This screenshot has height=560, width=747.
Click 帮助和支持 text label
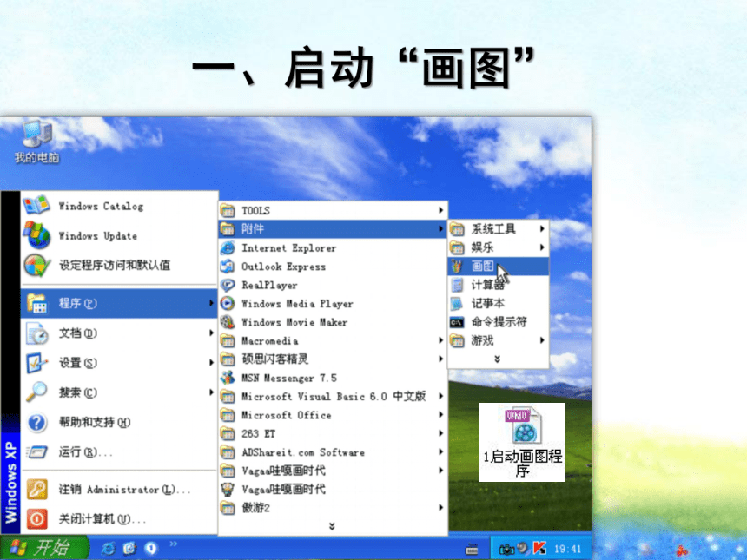tap(95, 422)
